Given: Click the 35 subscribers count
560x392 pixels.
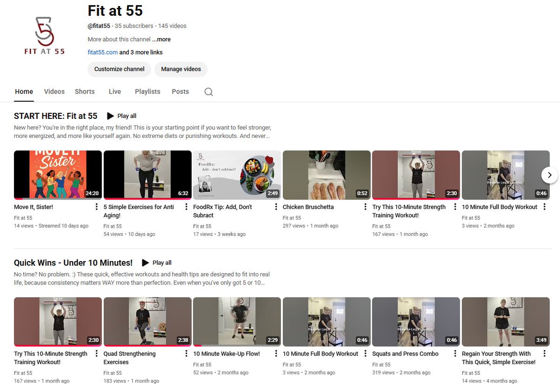Looking at the screenshot, I should click(134, 26).
